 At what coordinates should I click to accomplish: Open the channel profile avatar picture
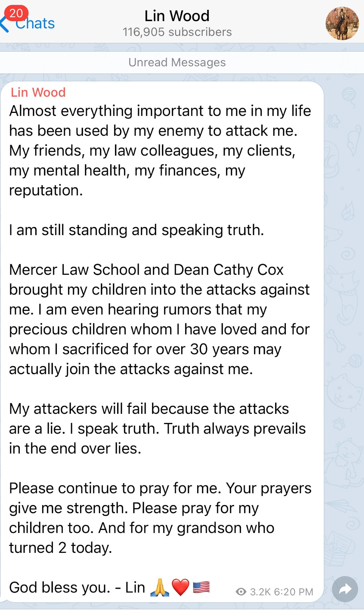click(x=342, y=23)
